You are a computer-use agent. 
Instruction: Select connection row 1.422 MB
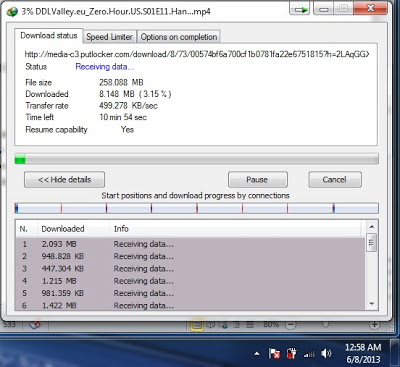coord(190,305)
